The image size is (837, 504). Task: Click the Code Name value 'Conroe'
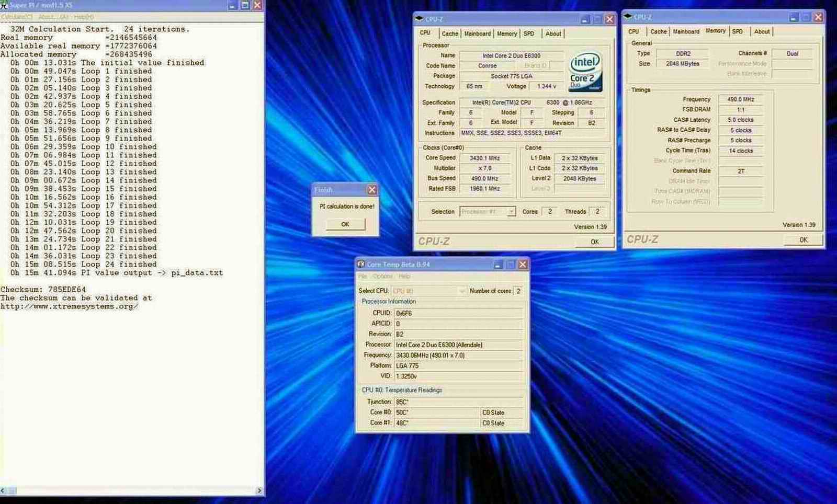coord(488,66)
